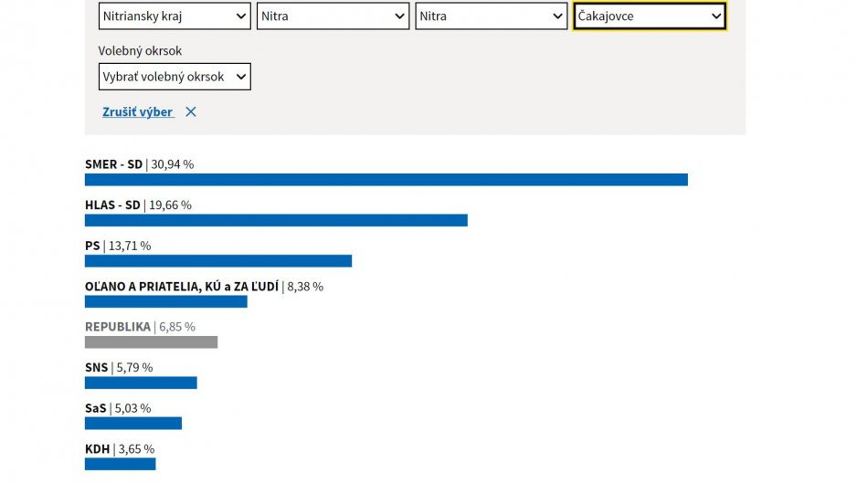Open the Nitriansky kraj region dropdown
The image size is (868, 483).
(x=175, y=16)
